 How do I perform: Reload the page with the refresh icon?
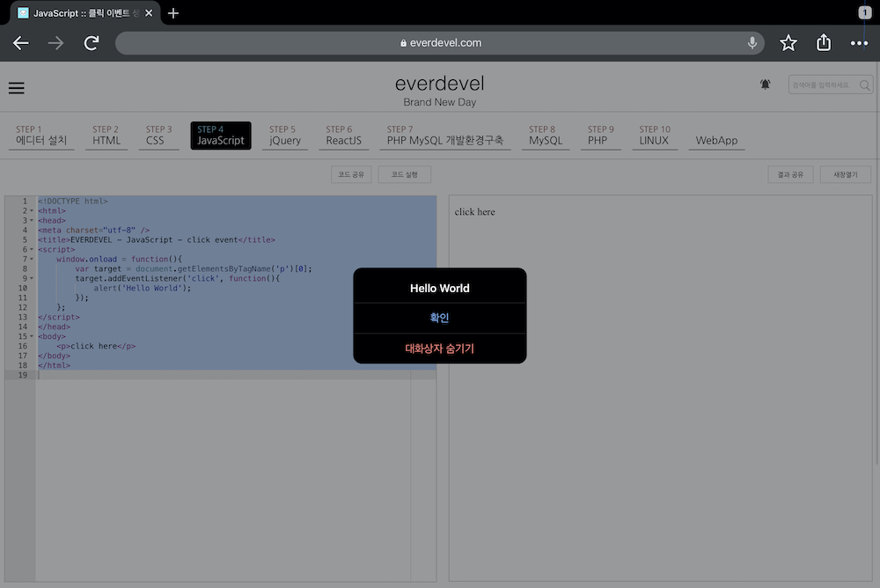92,42
